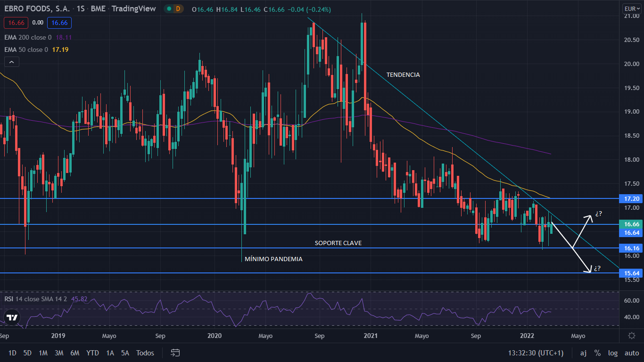The height and width of the screenshot is (362, 644).
Task: Toggle the auto scale option
Action: tap(631, 353)
